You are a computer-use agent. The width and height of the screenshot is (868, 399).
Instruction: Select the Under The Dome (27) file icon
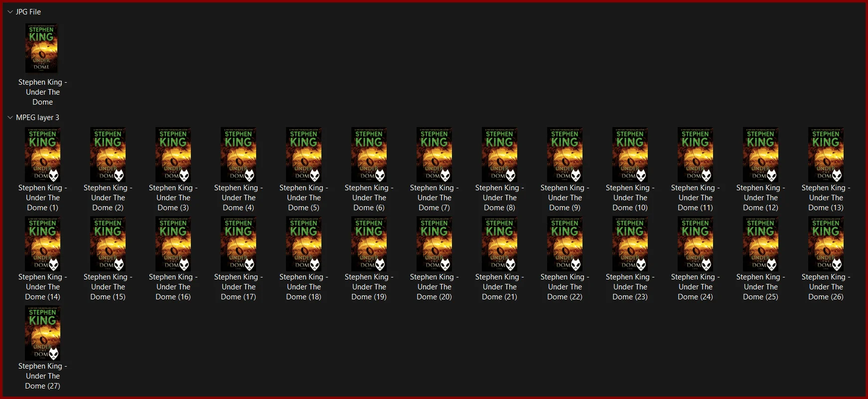coord(43,333)
